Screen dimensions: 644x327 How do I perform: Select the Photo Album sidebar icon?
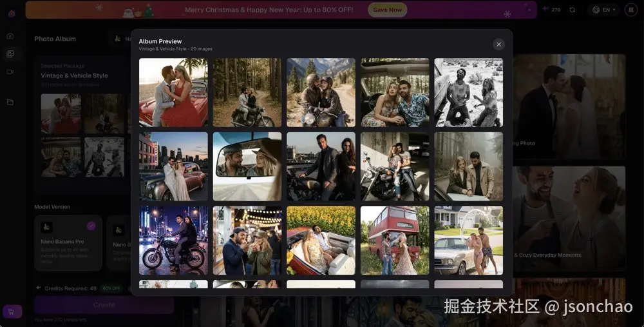10,54
